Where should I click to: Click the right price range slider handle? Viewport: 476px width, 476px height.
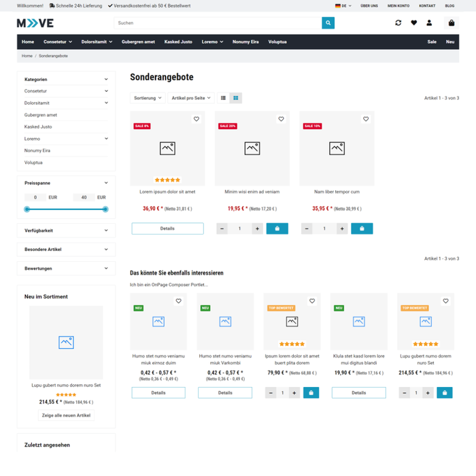[x=105, y=209]
